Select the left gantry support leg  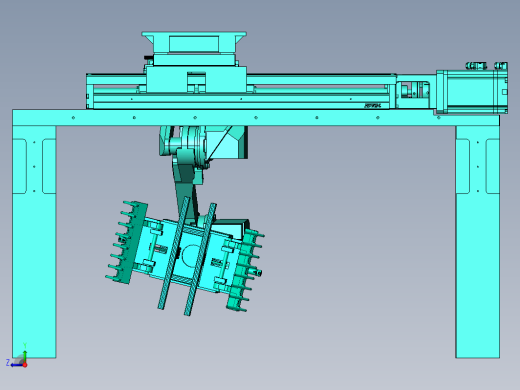pyautogui.click(x=34, y=242)
